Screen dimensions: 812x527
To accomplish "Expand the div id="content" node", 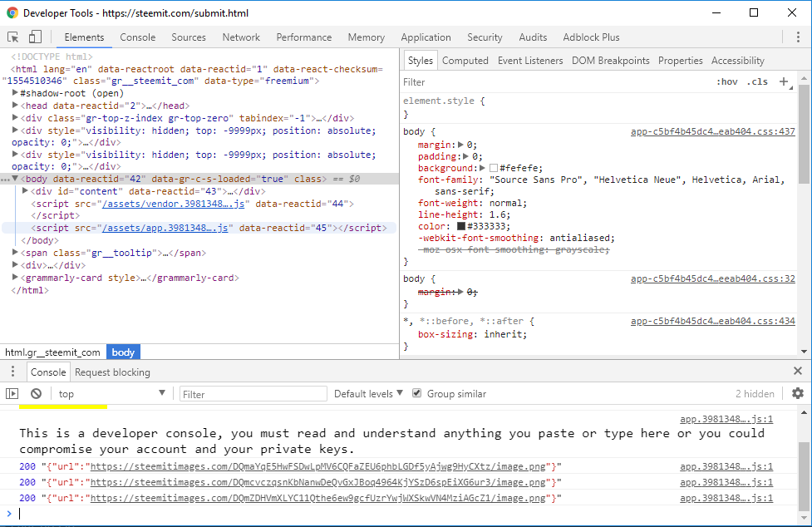I will point(25,191).
